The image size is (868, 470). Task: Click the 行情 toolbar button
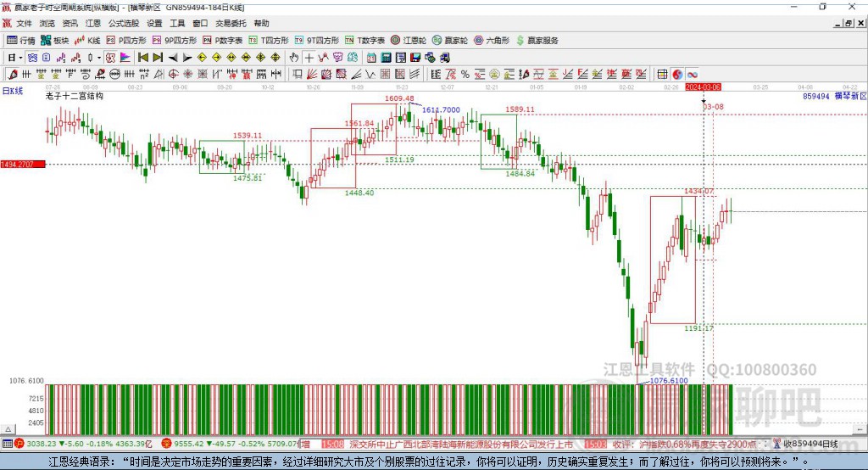(x=21, y=41)
